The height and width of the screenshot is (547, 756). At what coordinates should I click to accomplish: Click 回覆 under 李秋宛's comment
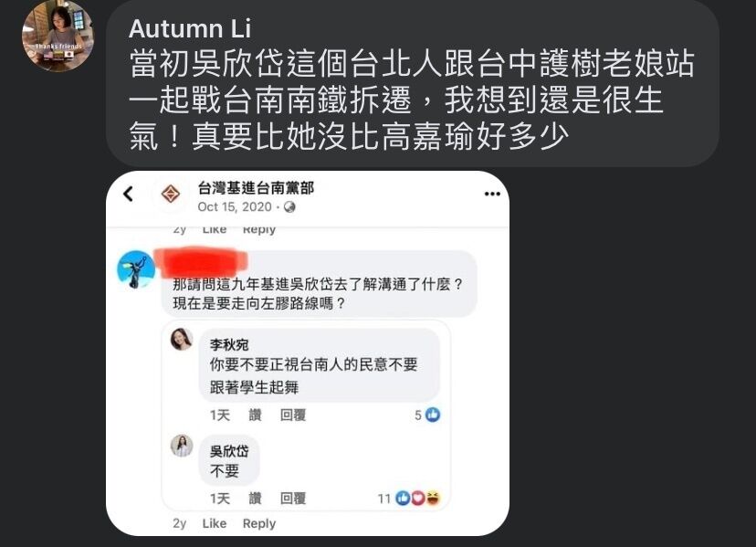click(293, 415)
